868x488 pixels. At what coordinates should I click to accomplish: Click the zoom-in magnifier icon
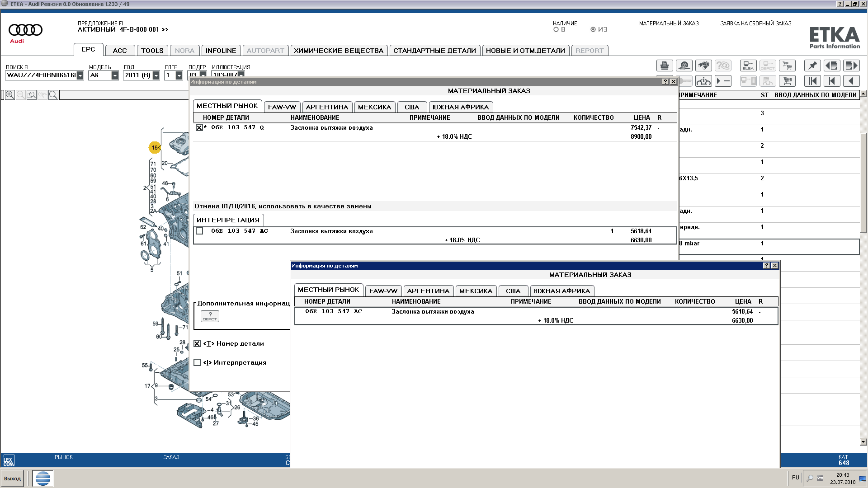click(10, 95)
